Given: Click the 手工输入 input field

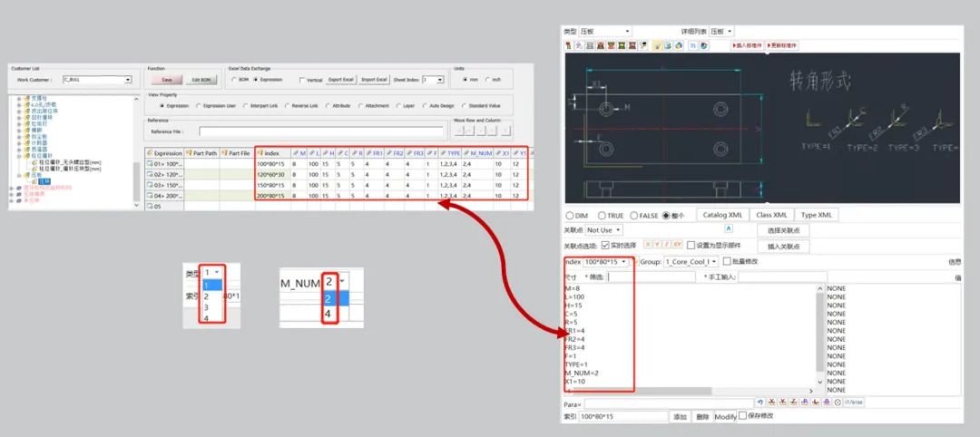Looking at the screenshot, I should point(782,277).
